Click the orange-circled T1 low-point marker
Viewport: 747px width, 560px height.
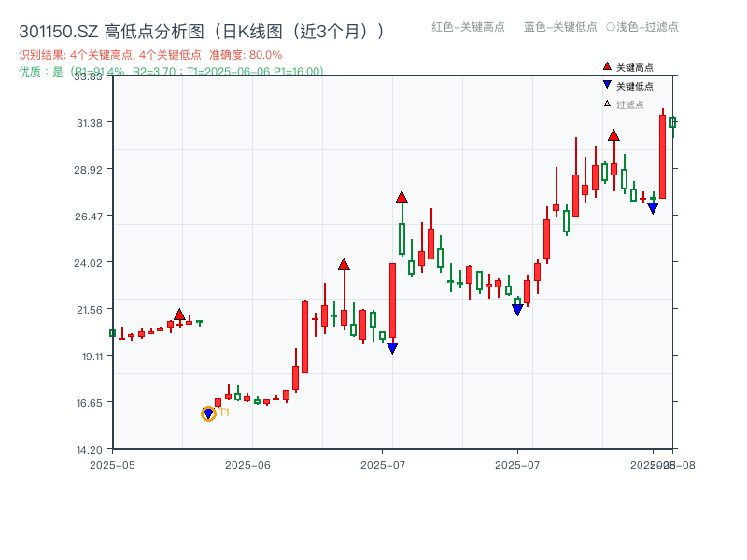[208, 412]
